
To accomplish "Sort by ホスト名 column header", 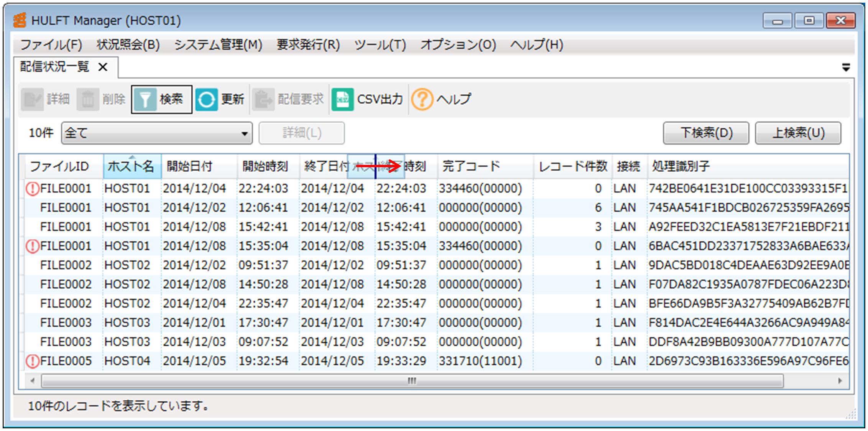I will click(132, 166).
